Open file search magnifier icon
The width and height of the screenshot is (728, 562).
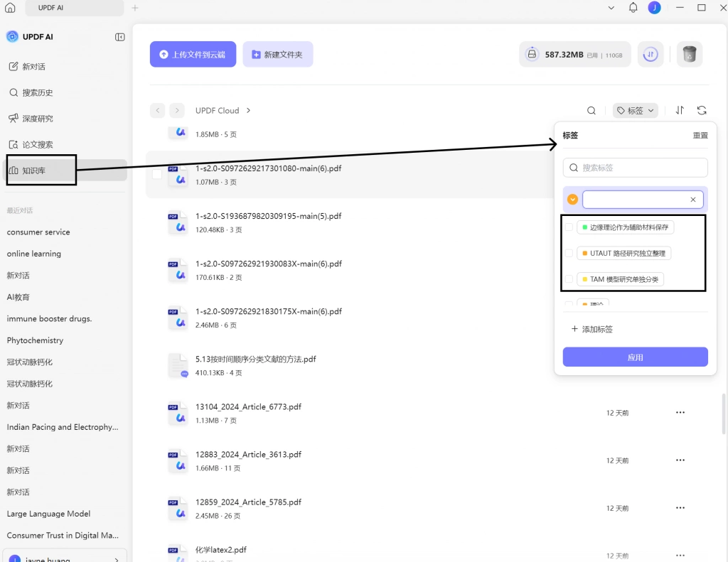591,110
